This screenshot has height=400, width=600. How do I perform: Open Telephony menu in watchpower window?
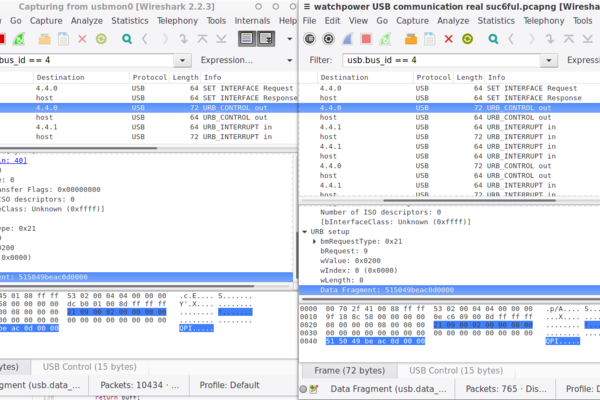(544, 21)
